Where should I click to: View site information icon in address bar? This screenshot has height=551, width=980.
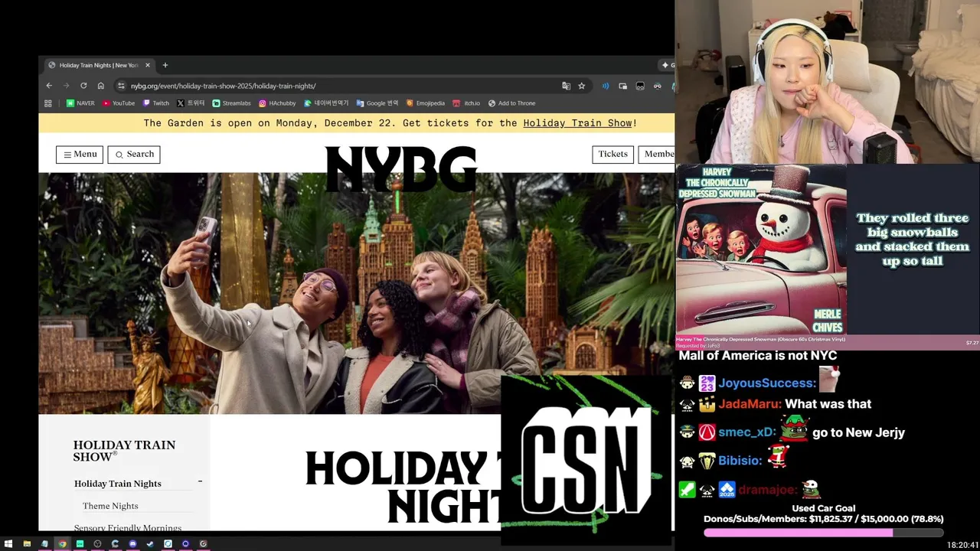click(x=121, y=86)
